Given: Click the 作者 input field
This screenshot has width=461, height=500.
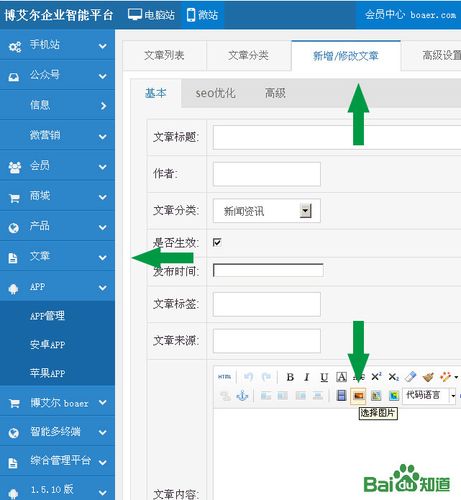Looking at the screenshot, I should 267,174.
